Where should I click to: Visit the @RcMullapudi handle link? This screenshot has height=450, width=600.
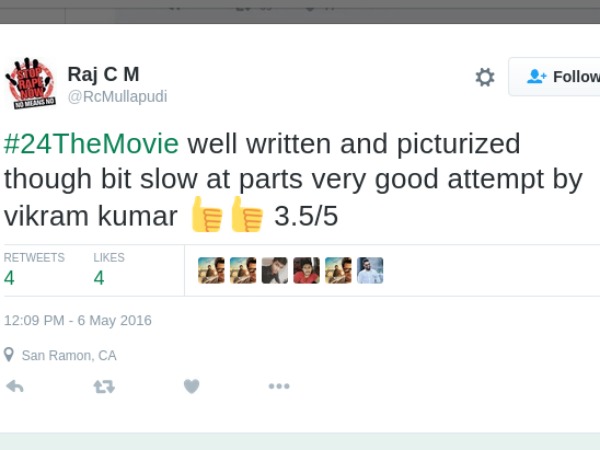tap(117, 97)
